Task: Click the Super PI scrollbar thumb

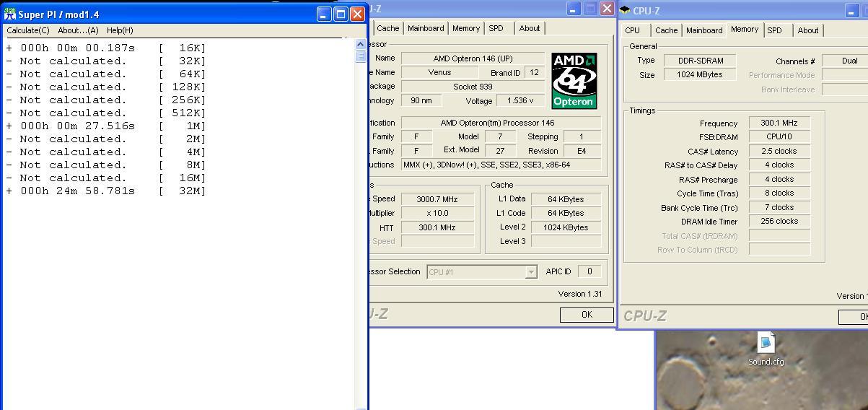Action: pyautogui.click(x=361, y=57)
